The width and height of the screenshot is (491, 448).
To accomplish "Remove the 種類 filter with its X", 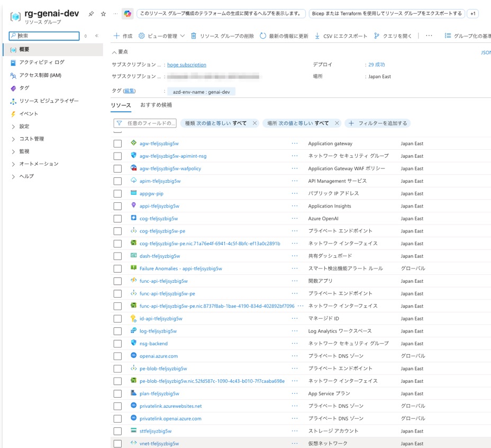I will click(255, 123).
